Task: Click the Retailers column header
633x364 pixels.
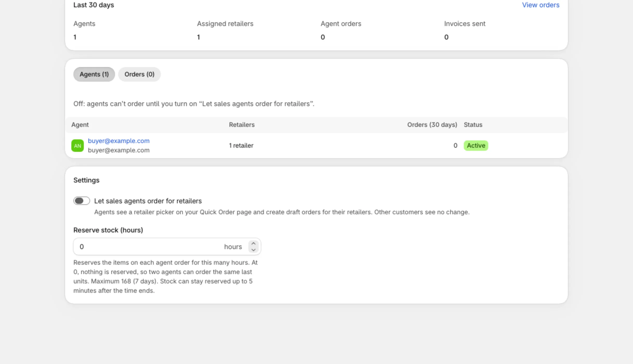Action: tap(242, 125)
